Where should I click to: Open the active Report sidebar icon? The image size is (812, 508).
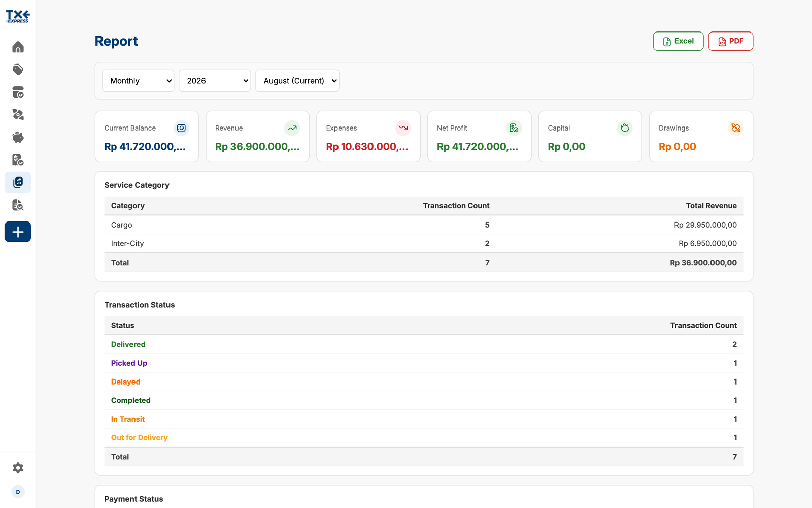(18, 182)
